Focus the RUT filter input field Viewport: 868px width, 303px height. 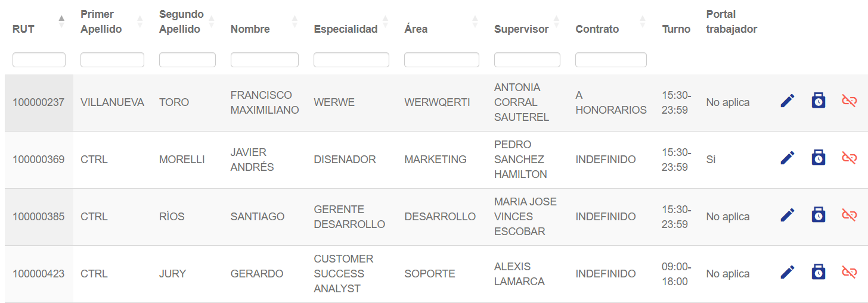pos(39,60)
